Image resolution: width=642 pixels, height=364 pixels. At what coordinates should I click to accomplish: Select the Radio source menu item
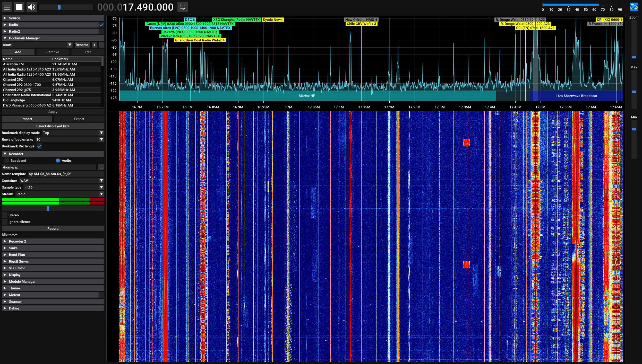coord(53,25)
